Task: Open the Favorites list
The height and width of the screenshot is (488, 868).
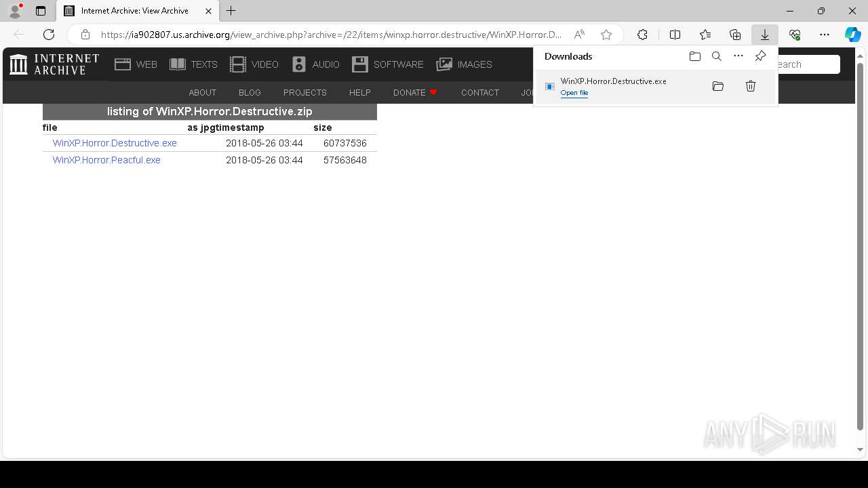Action: 705,35
